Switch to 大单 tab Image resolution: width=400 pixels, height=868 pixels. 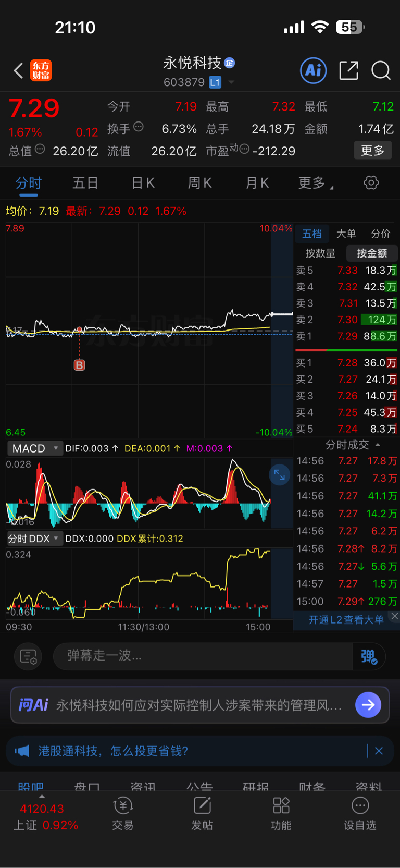pyautogui.click(x=346, y=234)
